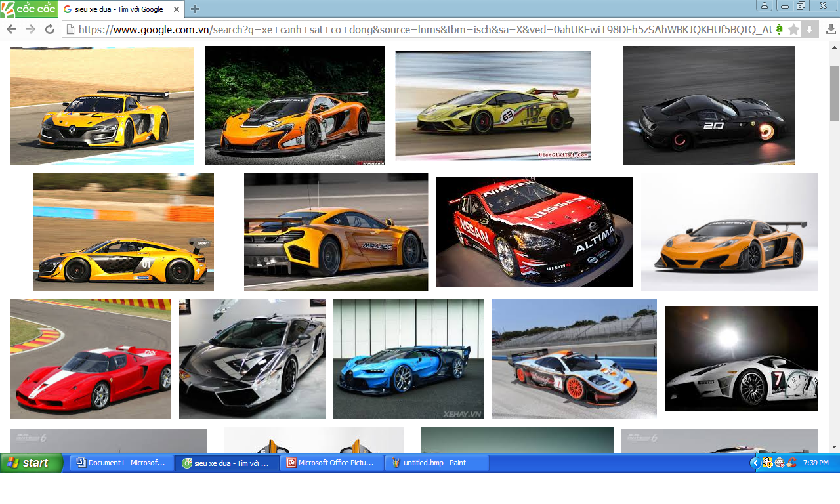The width and height of the screenshot is (840, 504).
Task: Click the Cốc Cốc logo menu button
Action: pyautogui.click(x=29, y=9)
